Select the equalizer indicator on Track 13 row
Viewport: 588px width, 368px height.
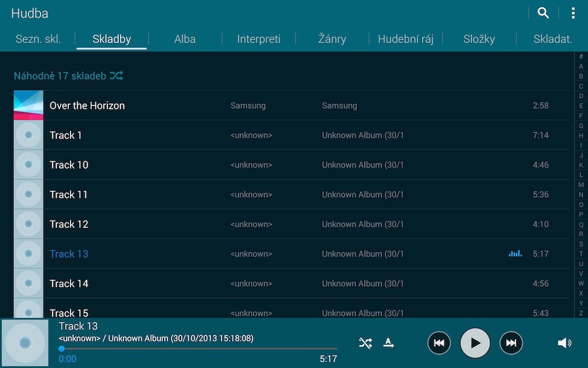click(515, 253)
